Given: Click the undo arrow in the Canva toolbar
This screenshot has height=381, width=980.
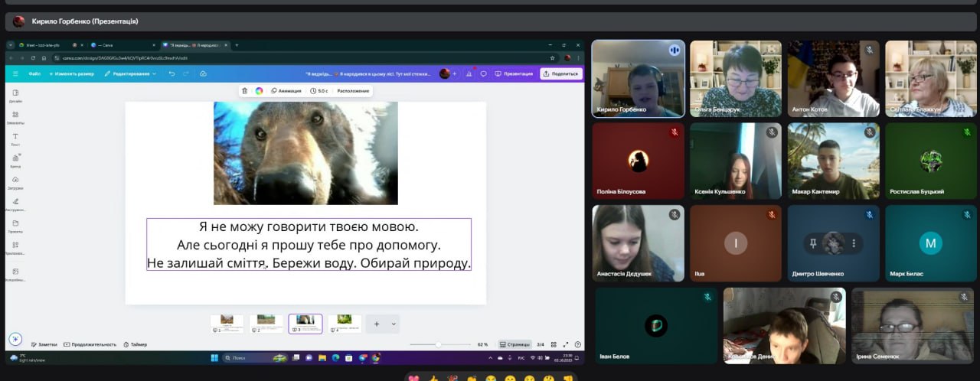Looking at the screenshot, I should [171, 73].
